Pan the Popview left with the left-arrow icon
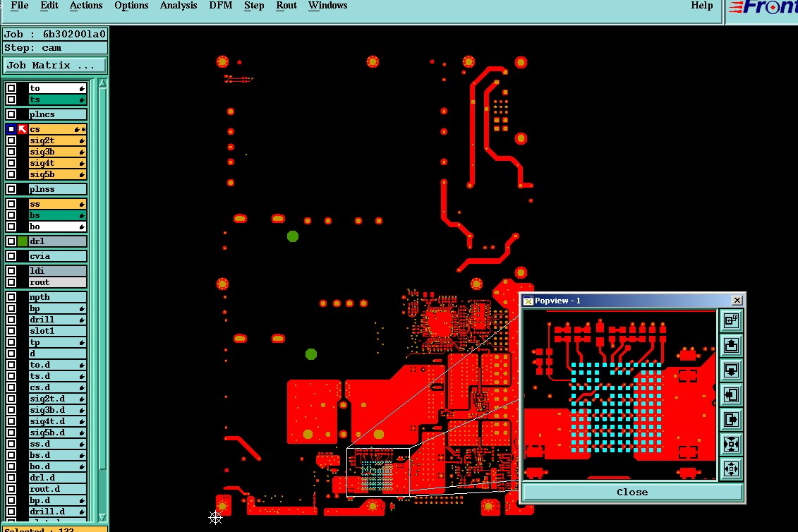 732,394
